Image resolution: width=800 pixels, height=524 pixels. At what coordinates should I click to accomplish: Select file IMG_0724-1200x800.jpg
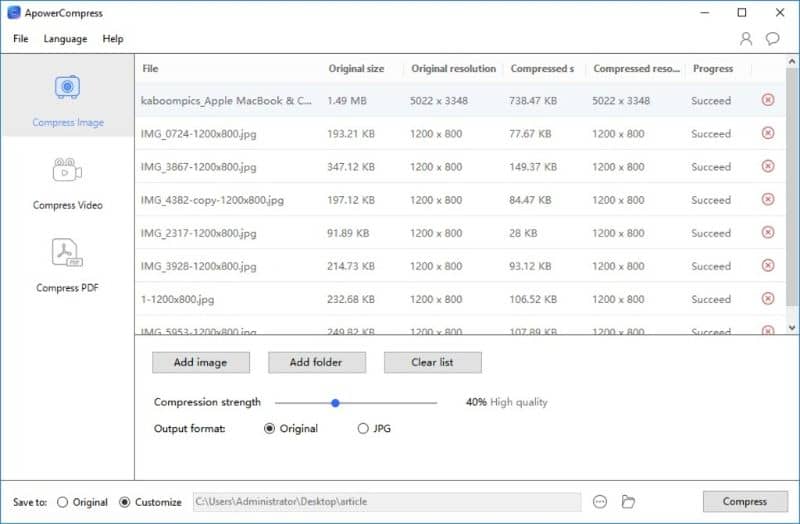[198, 134]
